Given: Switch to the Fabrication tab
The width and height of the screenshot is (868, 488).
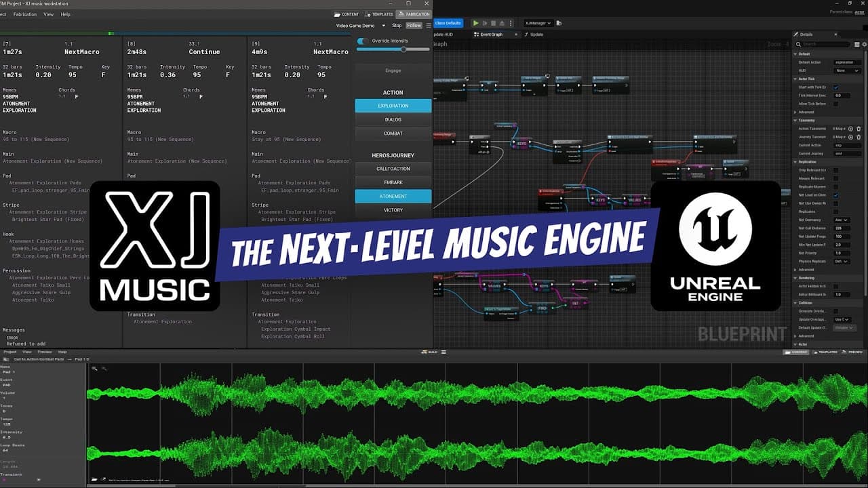Looking at the screenshot, I should pyautogui.click(x=414, y=14).
